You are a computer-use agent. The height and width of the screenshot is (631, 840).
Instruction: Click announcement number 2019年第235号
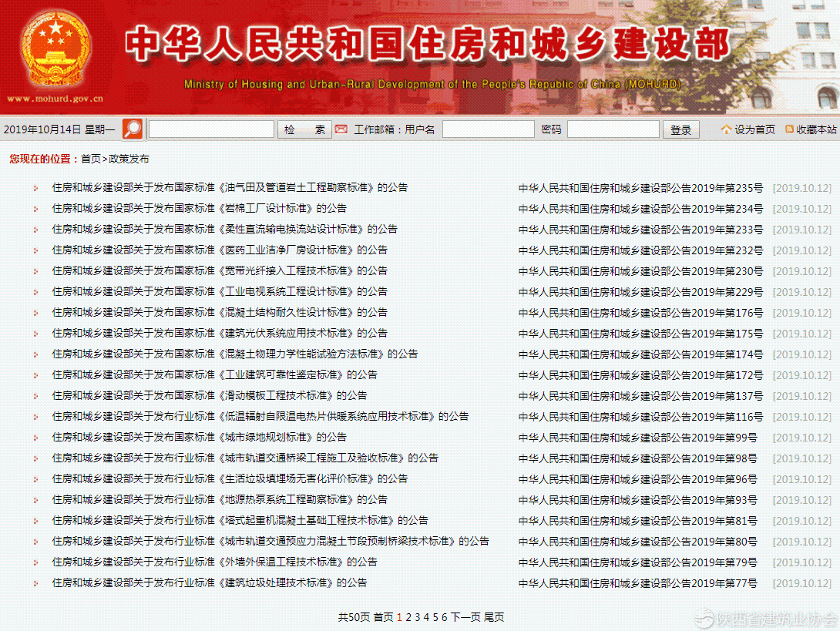[x=640, y=189]
